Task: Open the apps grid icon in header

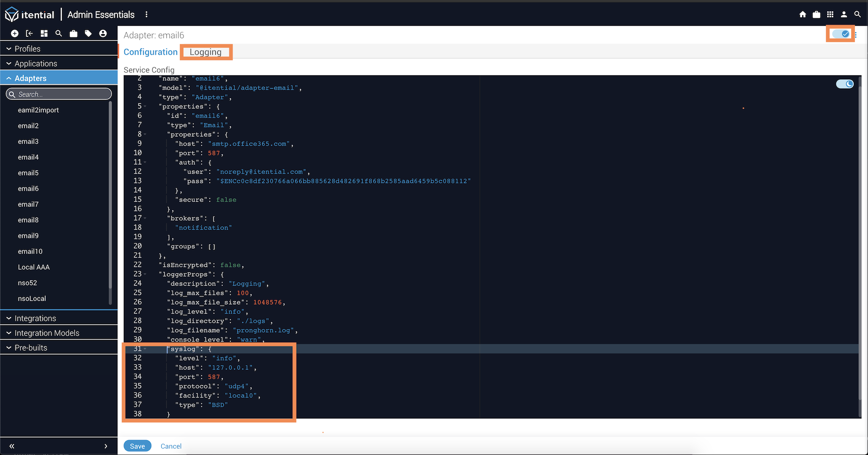Action: [830, 15]
